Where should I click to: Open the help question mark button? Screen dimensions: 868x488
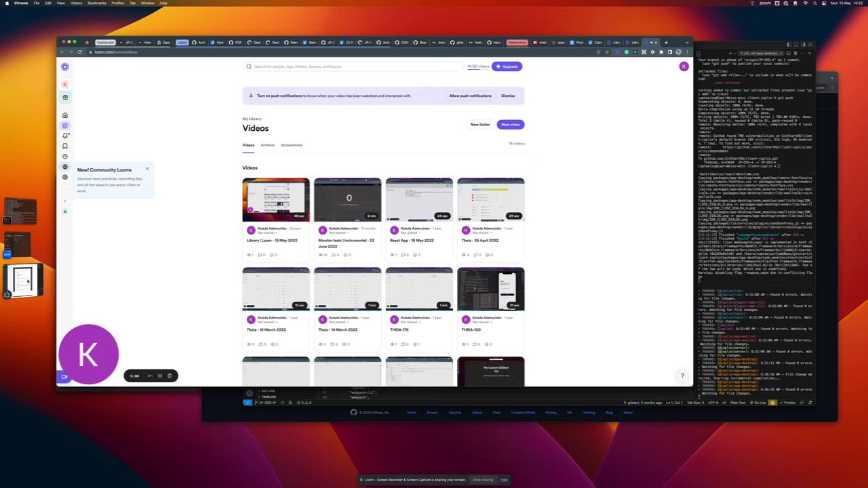point(682,375)
